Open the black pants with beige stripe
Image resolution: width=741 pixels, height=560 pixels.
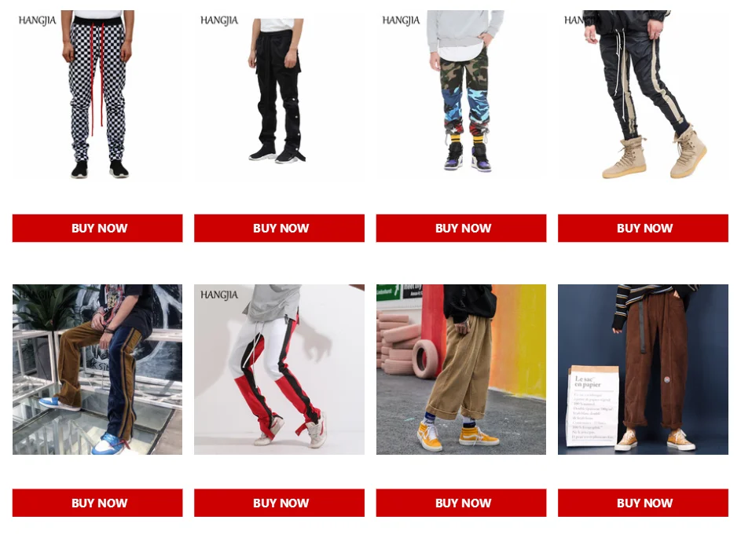(643, 94)
